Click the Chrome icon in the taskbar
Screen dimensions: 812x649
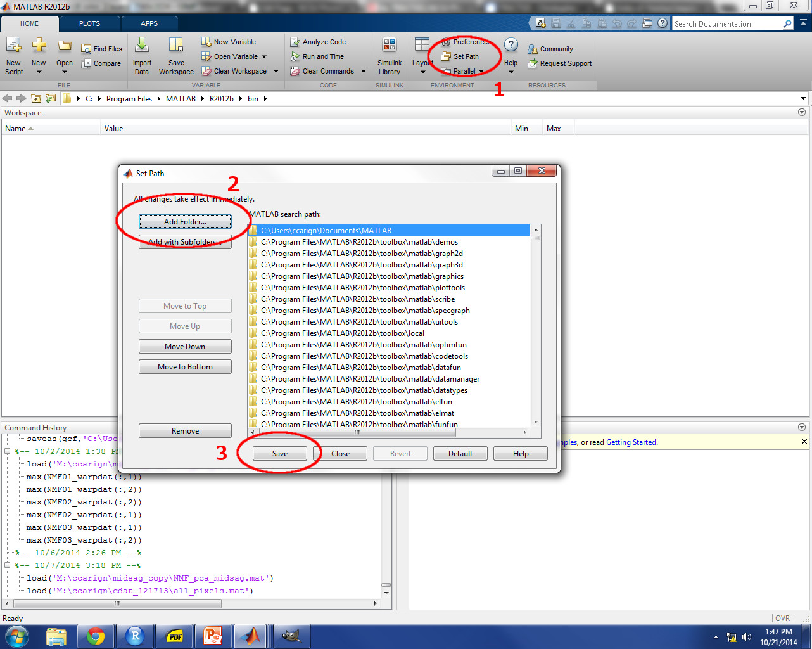point(96,636)
